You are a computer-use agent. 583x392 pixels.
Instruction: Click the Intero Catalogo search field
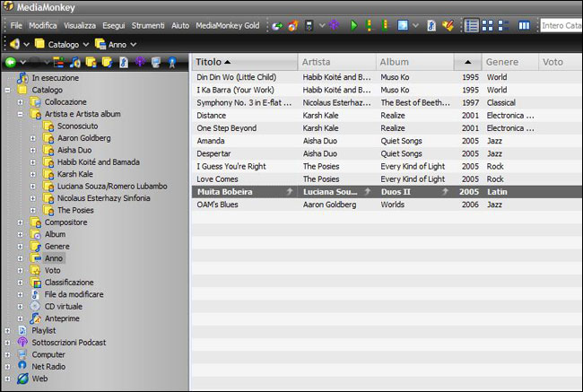[x=561, y=26]
